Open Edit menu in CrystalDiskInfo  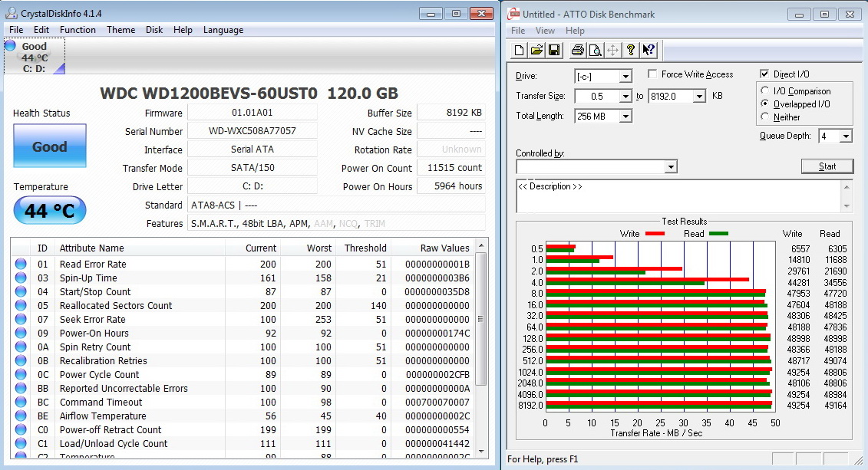pyautogui.click(x=41, y=30)
